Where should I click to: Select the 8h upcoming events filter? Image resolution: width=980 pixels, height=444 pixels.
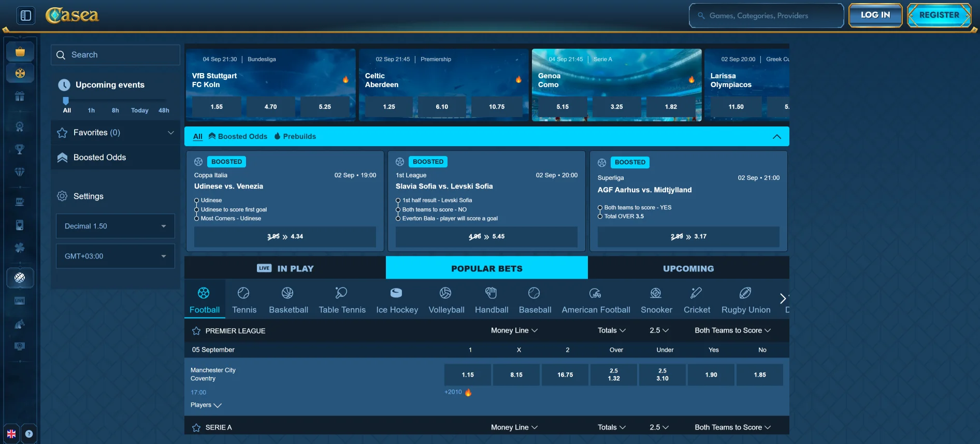click(x=116, y=110)
